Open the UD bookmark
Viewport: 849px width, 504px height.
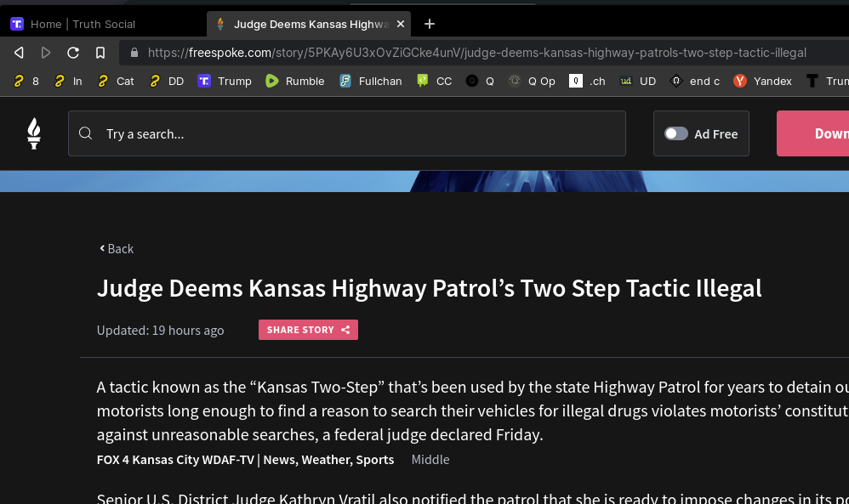[638, 81]
